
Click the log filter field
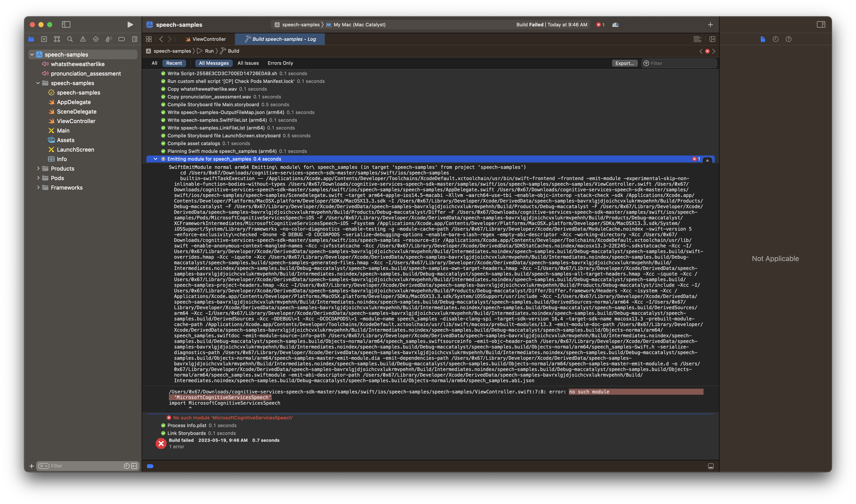pyautogui.click(x=679, y=63)
